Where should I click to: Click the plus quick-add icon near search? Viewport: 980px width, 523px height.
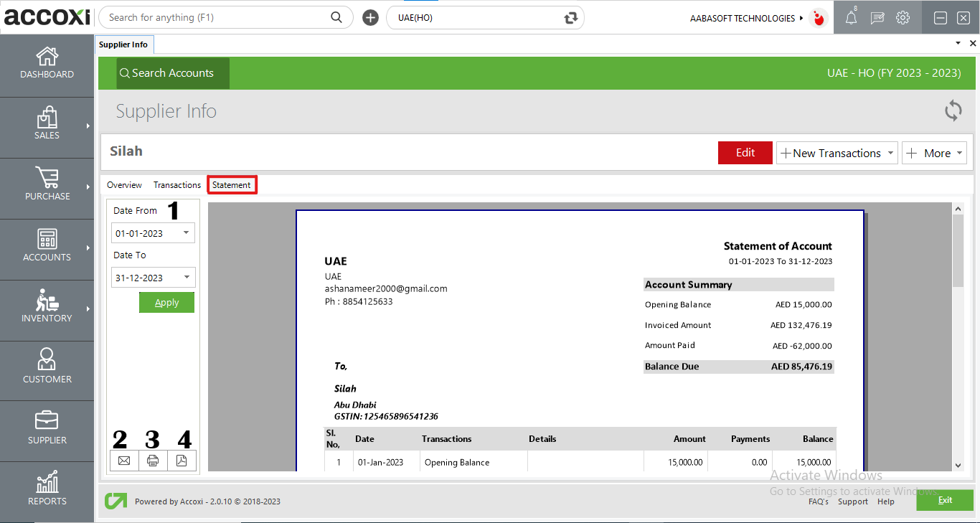pos(370,18)
